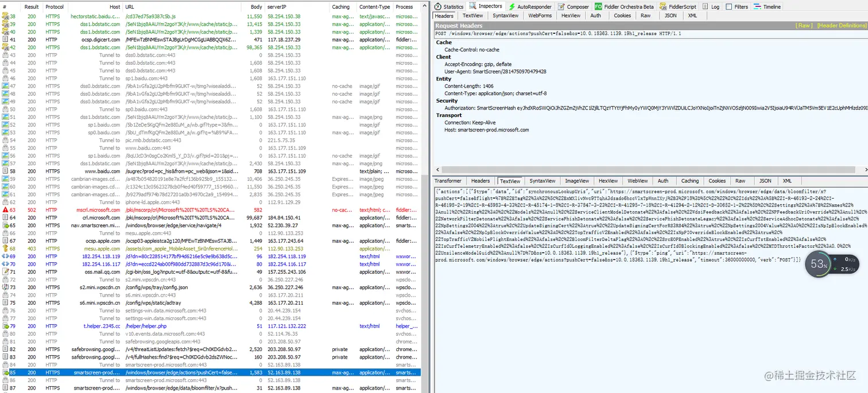
Task: Sort sessions by Content-Type column header
Action: pyautogui.click(x=375, y=7)
